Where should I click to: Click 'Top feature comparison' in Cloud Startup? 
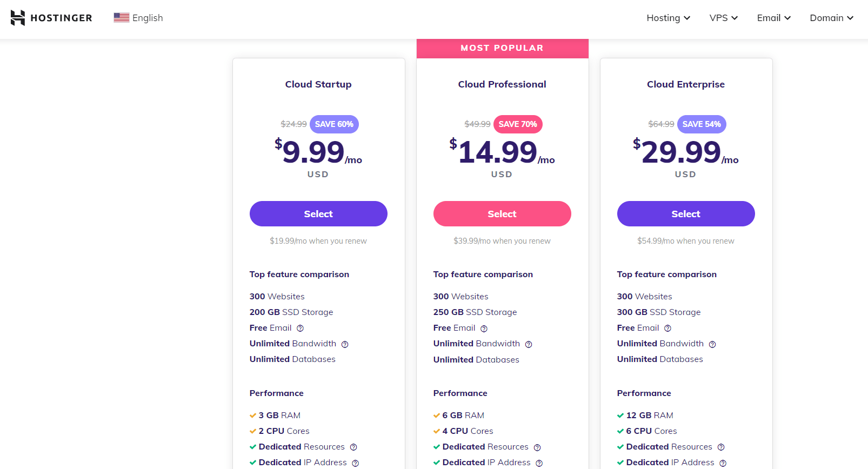point(299,274)
